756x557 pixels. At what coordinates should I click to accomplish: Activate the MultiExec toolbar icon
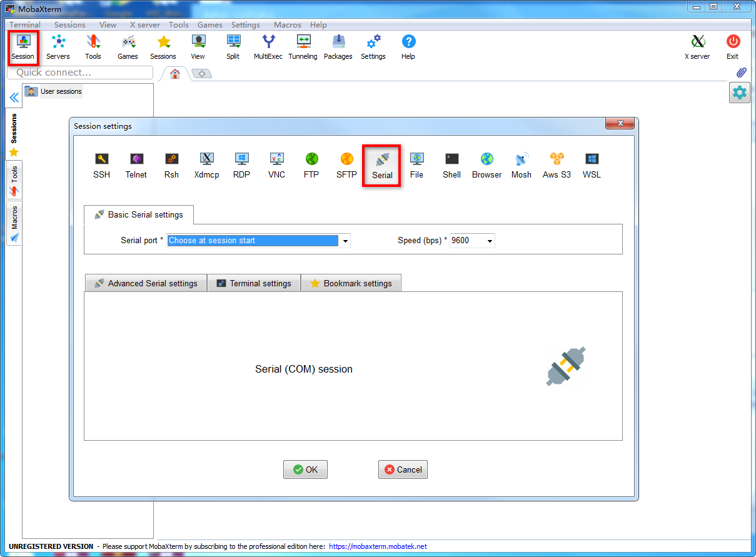coord(268,47)
